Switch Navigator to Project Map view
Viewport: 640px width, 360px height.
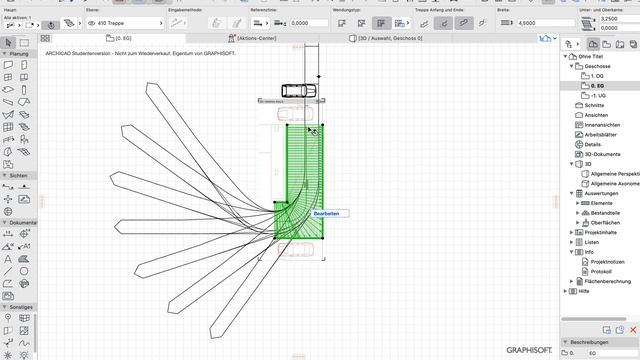(x=593, y=44)
